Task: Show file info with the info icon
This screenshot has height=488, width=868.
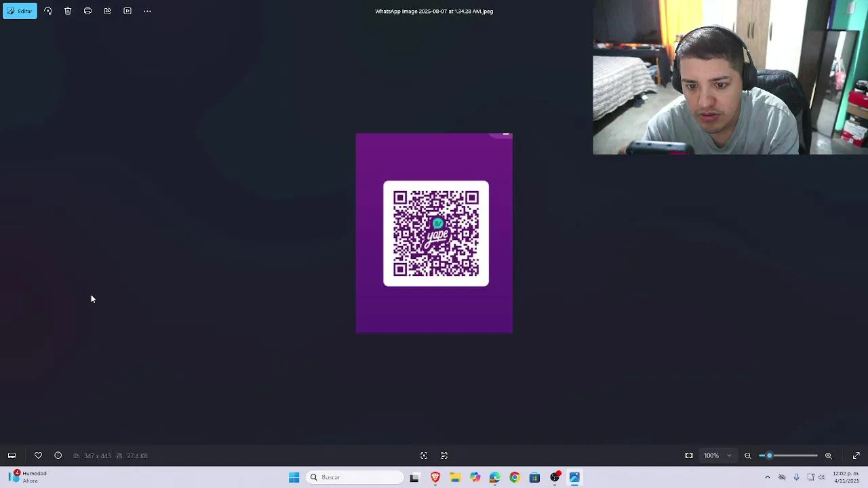Action: click(58, 455)
